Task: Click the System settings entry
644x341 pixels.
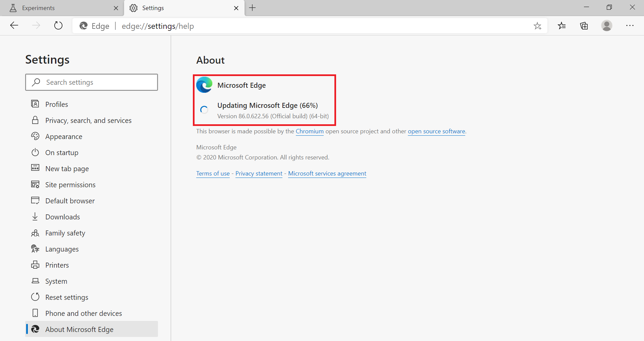Action: pos(56,281)
